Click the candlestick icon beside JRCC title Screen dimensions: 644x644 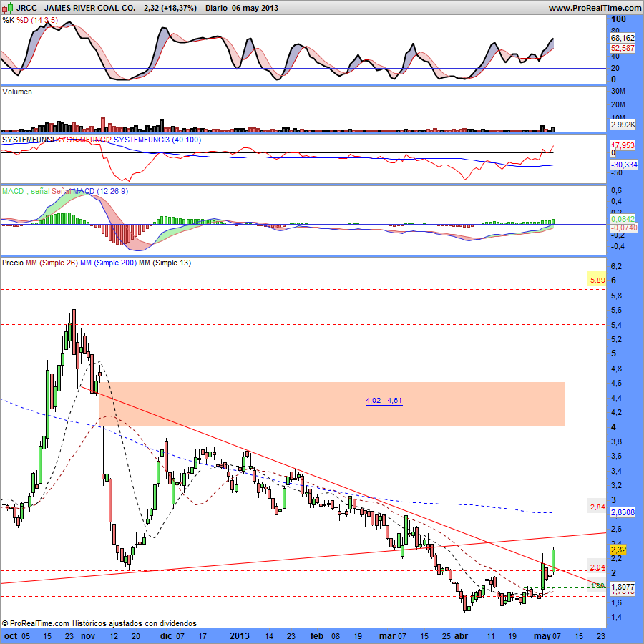tap(9, 7)
